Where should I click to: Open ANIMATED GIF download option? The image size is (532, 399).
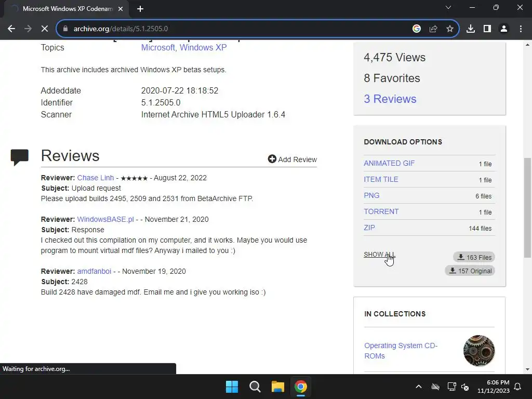click(389, 163)
